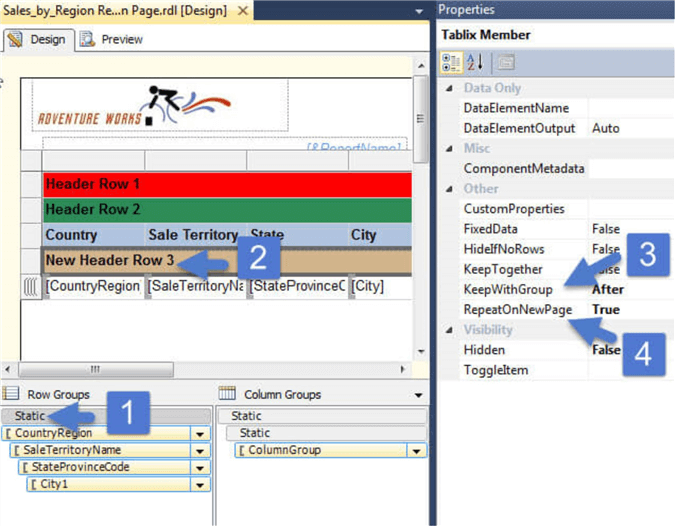
Task: Select the nested Static member in Column Groups
Action: click(327, 433)
